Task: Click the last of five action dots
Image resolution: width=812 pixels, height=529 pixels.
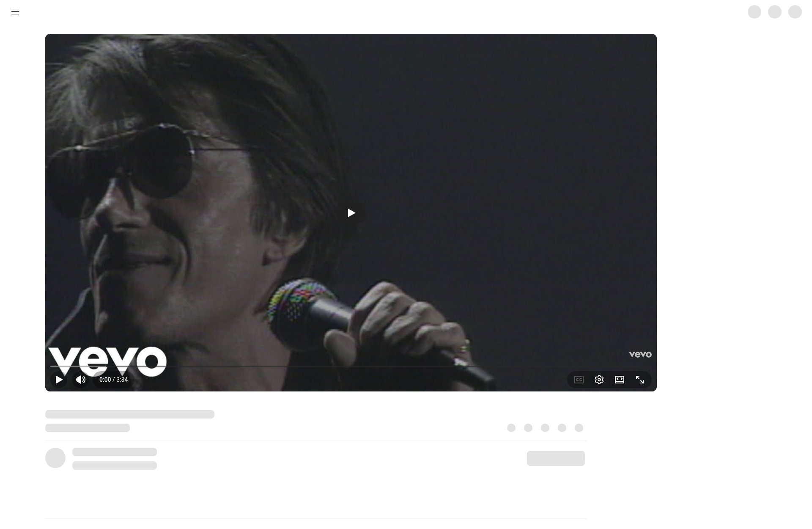Action: click(x=579, y=428)
